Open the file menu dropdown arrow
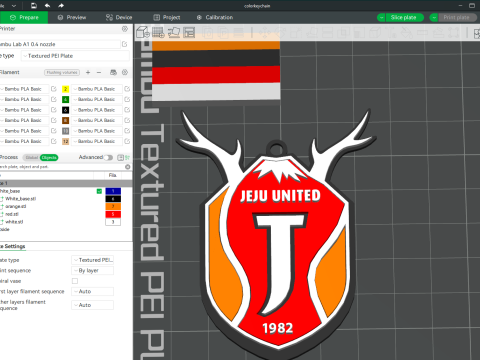480x360 pixels. pyautogui.click(x=14, y=5)
